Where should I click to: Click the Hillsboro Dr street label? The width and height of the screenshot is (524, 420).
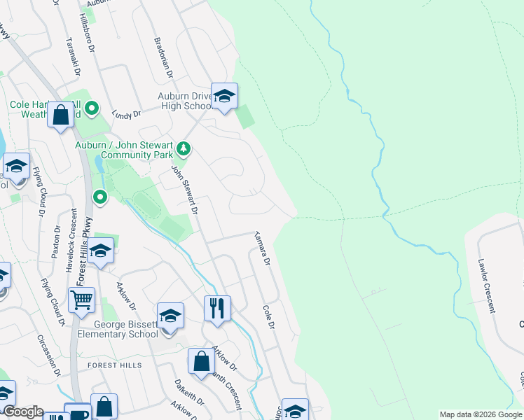click(x=88, y=33)
